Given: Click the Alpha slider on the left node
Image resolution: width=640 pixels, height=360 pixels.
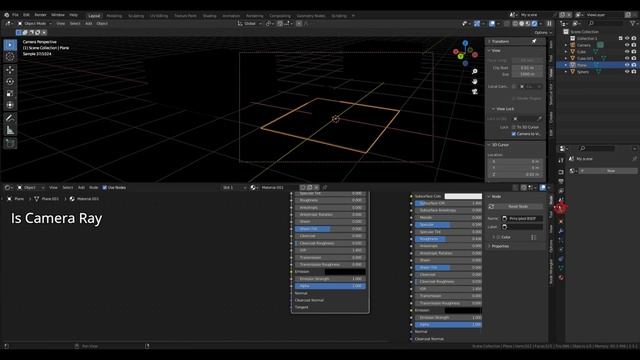Looking at the screenshot, I should (x=330, y=286).
